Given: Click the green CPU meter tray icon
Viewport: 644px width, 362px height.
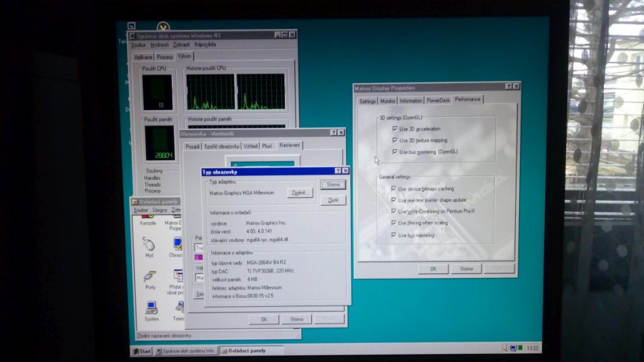Looking at the screenshot, I should coord(520,348).
